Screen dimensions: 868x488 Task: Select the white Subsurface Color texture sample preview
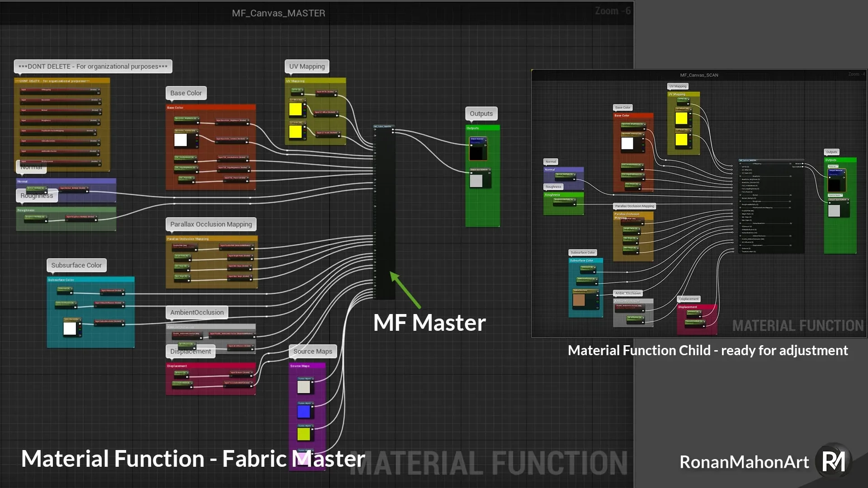[70, 328]
